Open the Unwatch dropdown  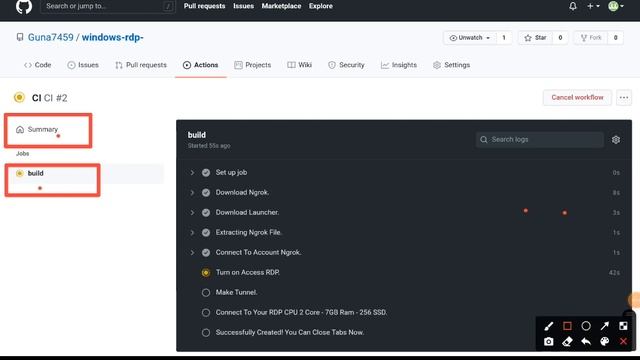click(469, 38)
